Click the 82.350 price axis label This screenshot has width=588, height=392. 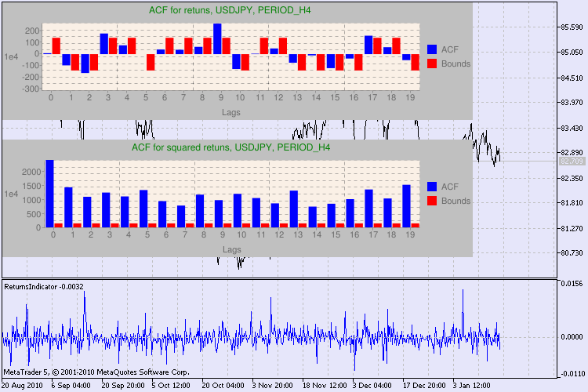[x=572, y=178]
